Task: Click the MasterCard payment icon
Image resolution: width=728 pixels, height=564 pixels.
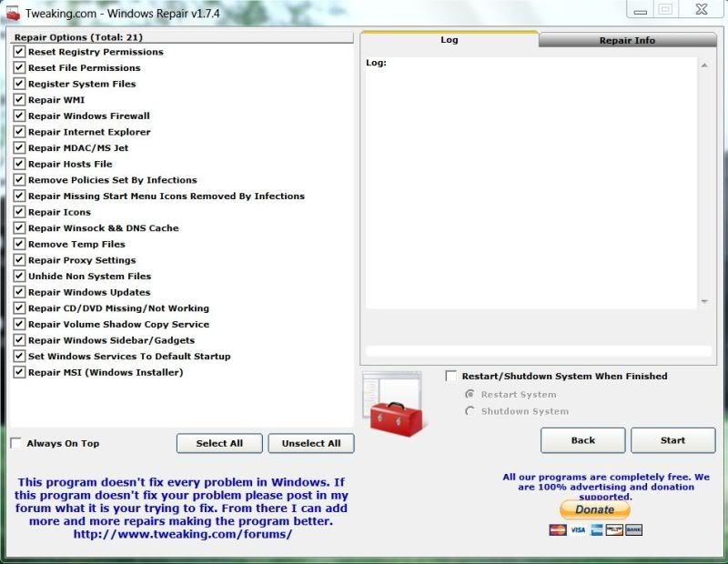Action: 558,529
